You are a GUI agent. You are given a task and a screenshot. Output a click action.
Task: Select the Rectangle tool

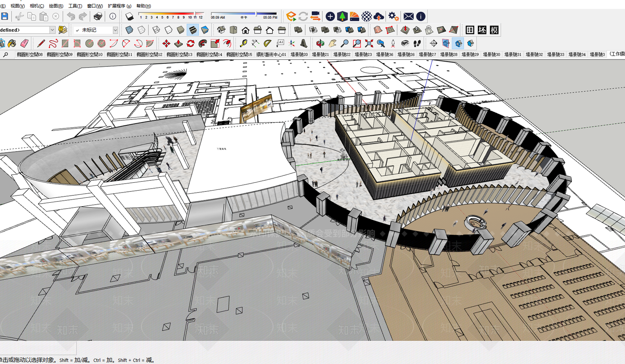tap(65, 43)
